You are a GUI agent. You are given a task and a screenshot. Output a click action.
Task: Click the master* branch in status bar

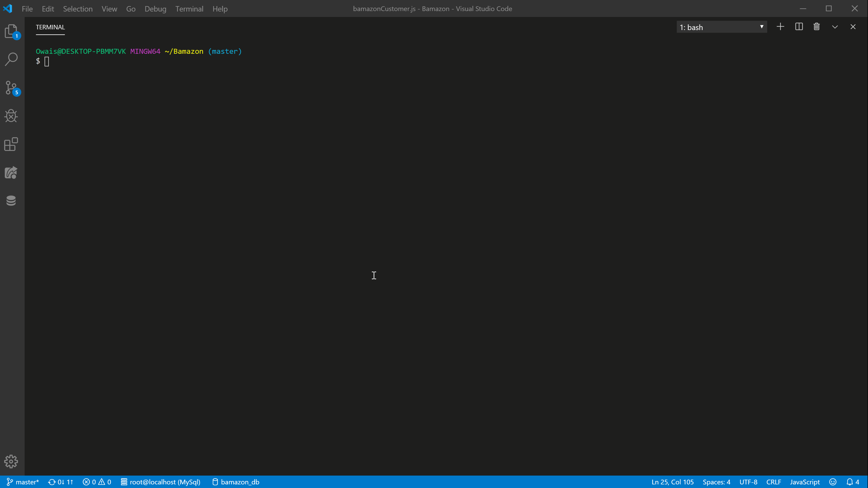(x=23, y=482)
